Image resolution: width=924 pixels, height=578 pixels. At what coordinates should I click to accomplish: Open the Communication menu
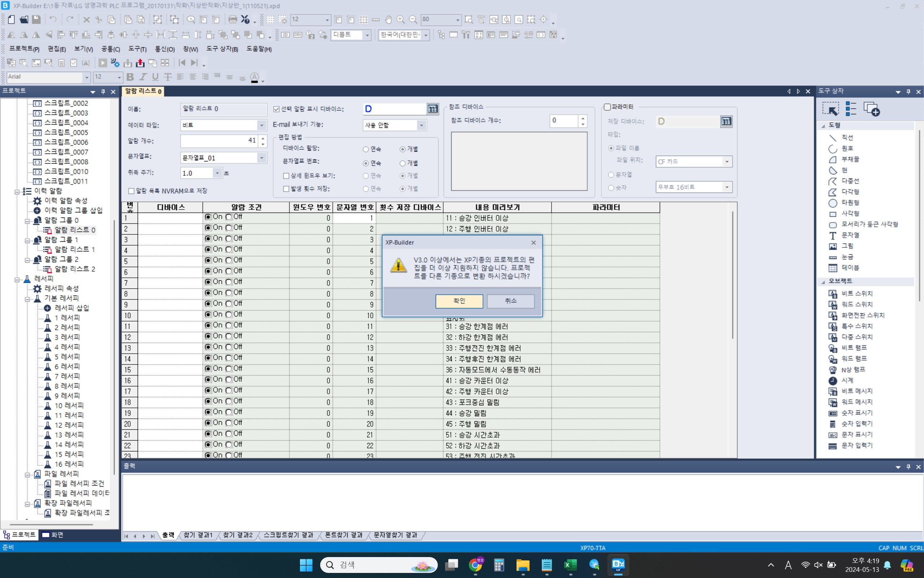tap(165, 49)
